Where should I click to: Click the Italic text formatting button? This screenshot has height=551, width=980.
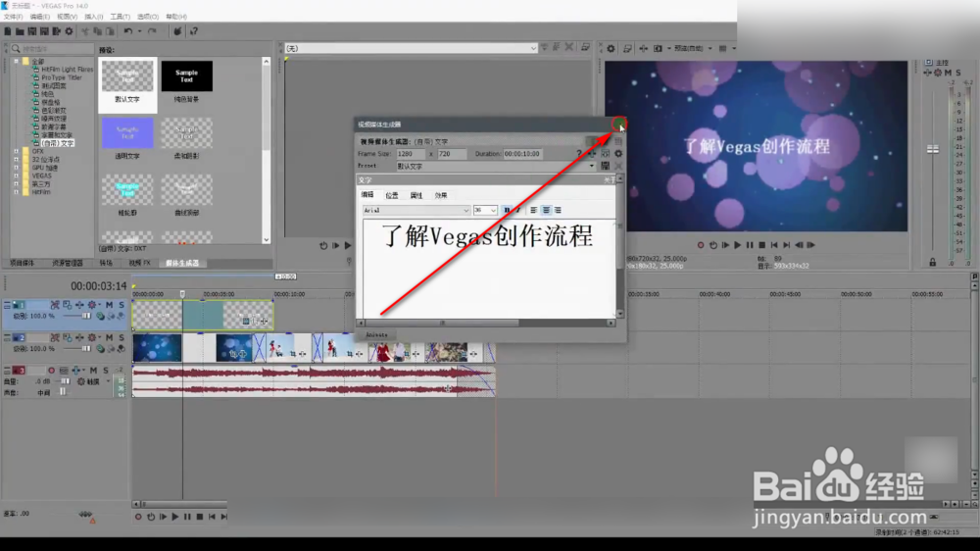click(517, 210)
